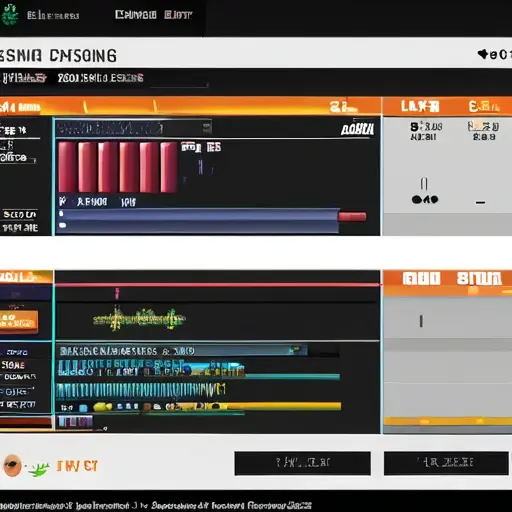Click the black heart icon
Image resolution: width=512 pixels, height=512 pixels.
tap(483, 54)
